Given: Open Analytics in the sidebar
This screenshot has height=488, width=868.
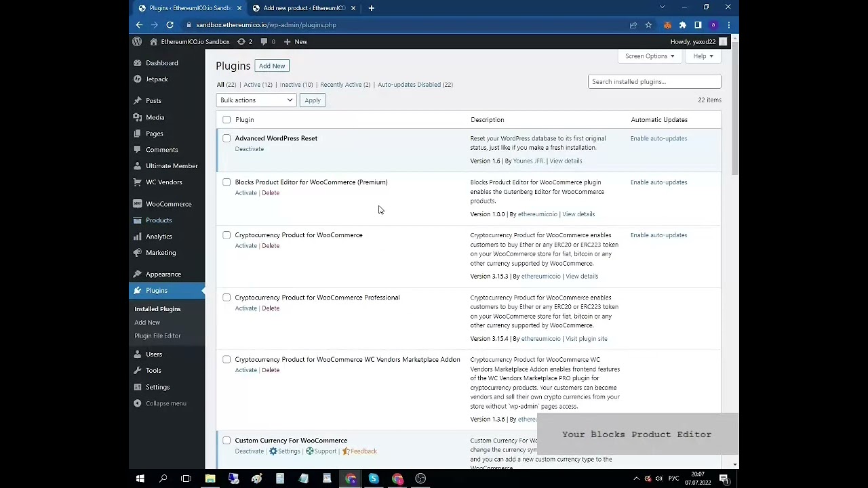Looking at the screenshot, I should click(x=159, y=237).
